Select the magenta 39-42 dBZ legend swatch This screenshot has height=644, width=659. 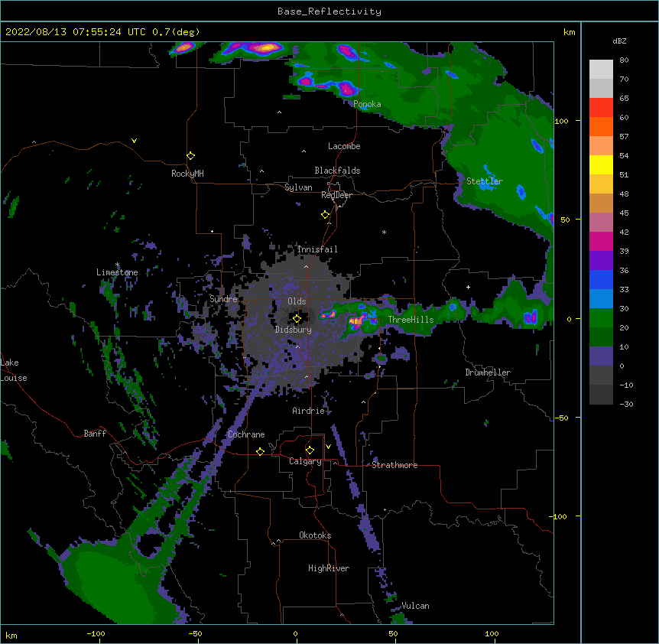601,242
